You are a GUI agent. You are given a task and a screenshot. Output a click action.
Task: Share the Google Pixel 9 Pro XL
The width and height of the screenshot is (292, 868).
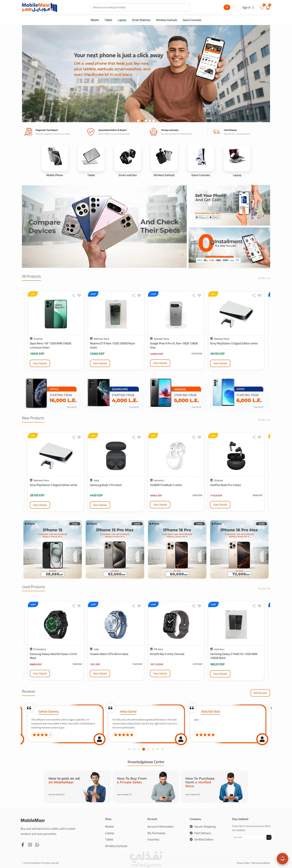pyautogui.click(x=194, y=296)
